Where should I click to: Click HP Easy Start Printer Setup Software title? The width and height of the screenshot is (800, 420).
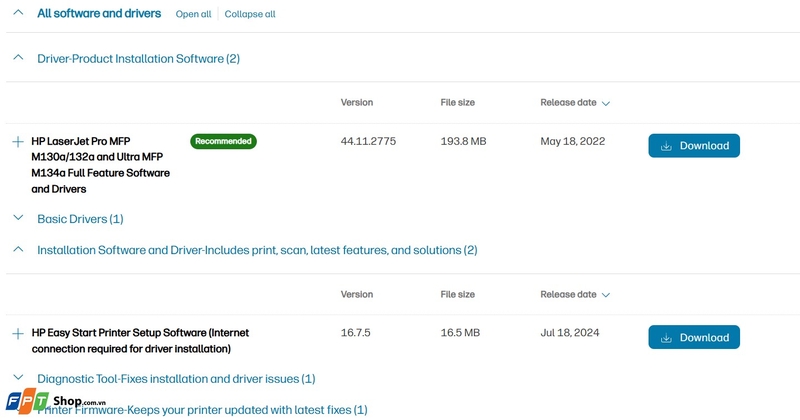(x=140, y=340)
